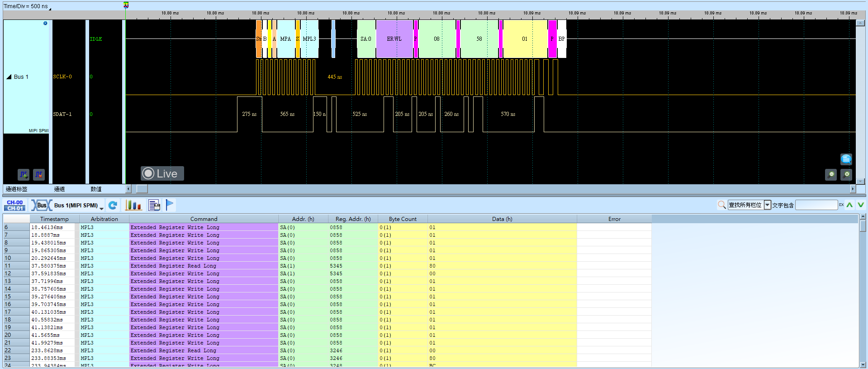Open the Bus 1 settings gear
The height and width of the screenshot is (369, 868).
tap(45, 23)
